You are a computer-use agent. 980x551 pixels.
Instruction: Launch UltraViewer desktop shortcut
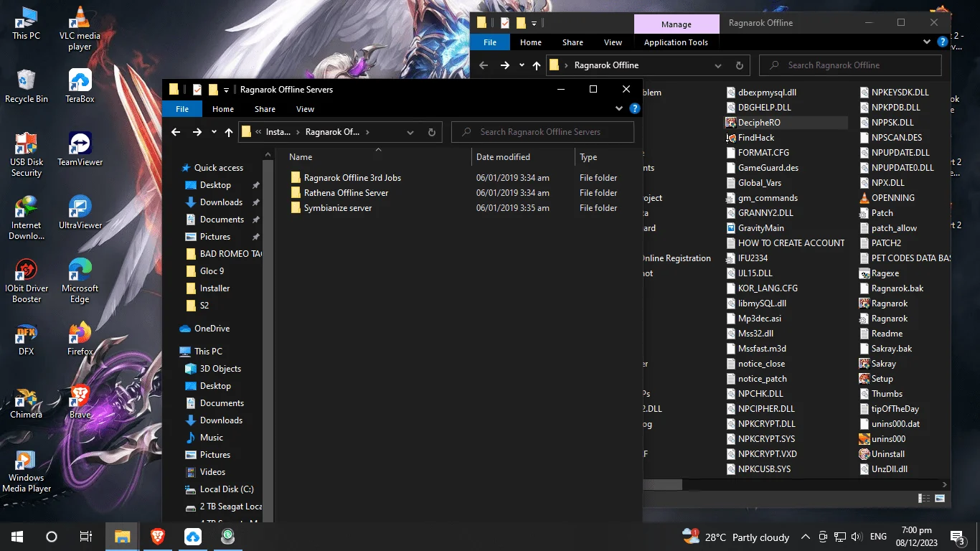click(80, 212)
